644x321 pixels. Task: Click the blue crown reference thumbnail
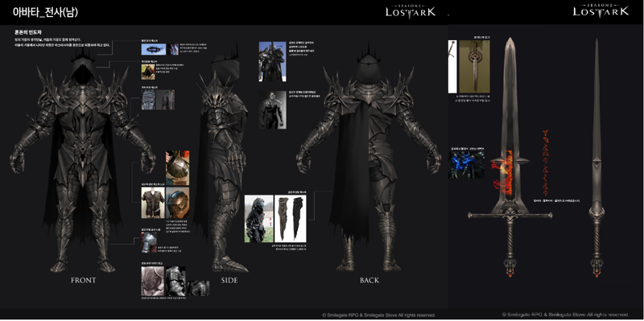[x=154, y=49]
